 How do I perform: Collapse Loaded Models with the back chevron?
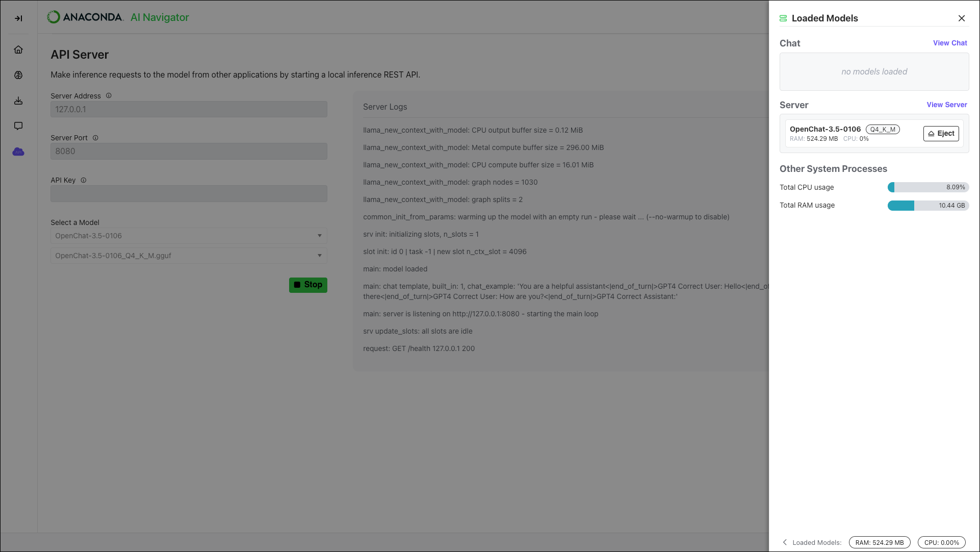[x=785, y=542]
